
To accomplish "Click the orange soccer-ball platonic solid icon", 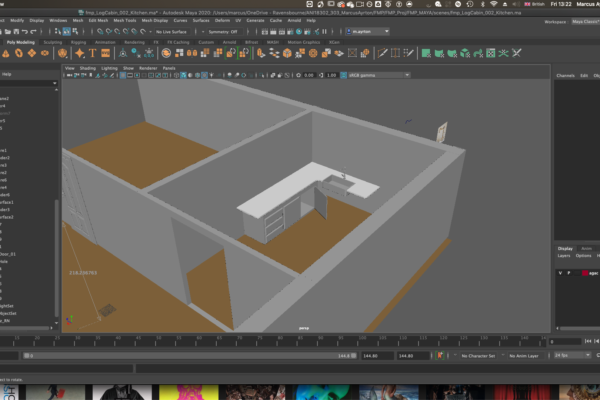I will 62,53.
